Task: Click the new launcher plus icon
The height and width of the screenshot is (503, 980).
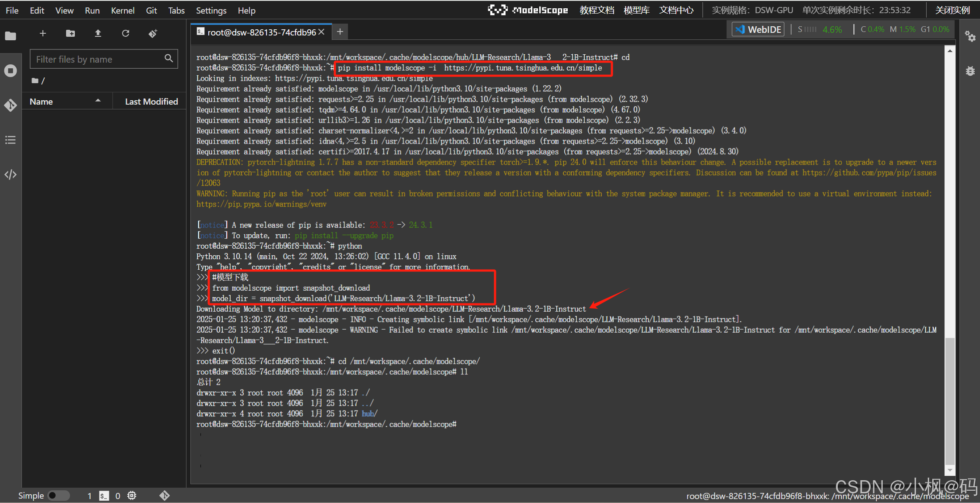Action: click(43, 33)
